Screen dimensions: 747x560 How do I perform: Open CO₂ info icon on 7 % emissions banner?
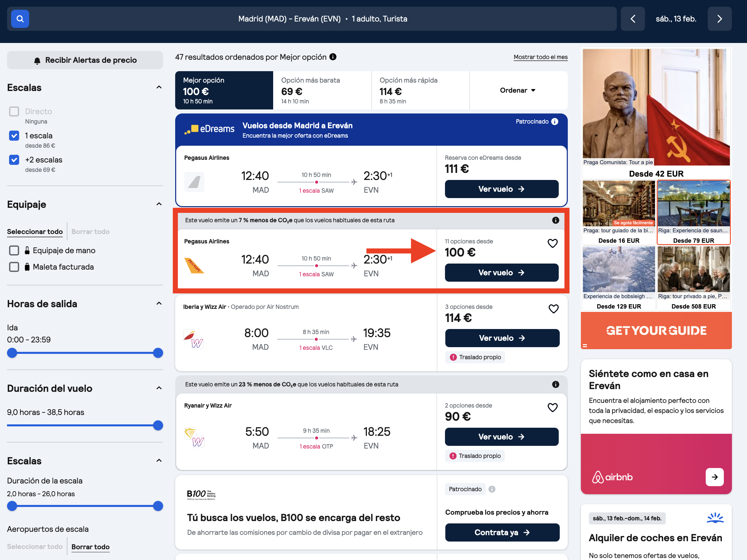tap(555, 220)
